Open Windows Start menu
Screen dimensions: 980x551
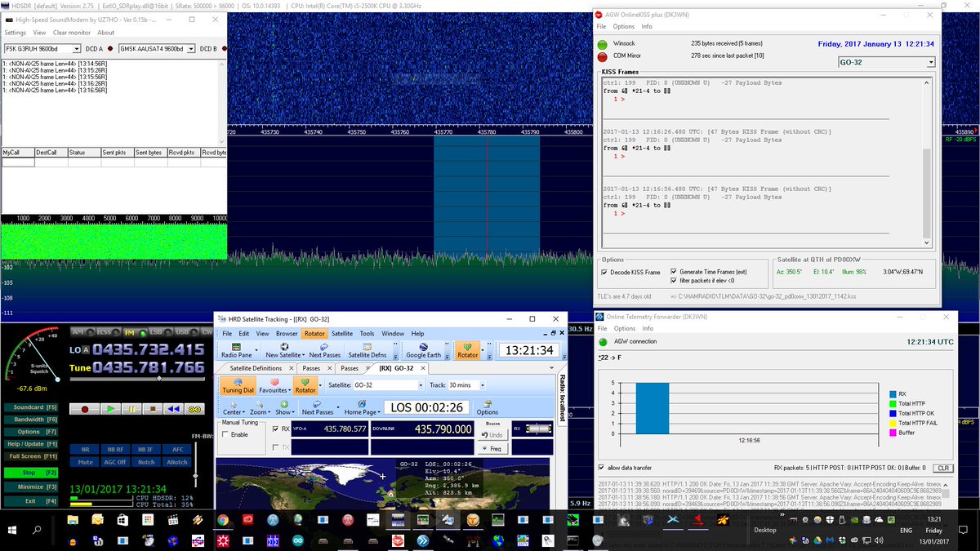[x=13, y=530]
